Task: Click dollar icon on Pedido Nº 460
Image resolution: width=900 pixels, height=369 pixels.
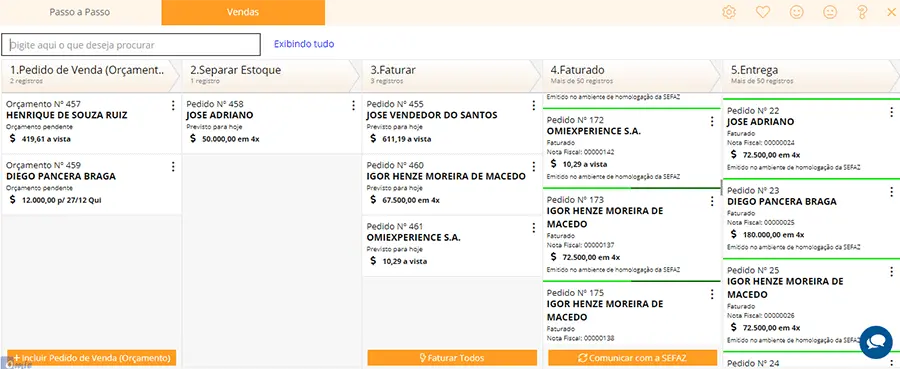Action: click(373, 200)
